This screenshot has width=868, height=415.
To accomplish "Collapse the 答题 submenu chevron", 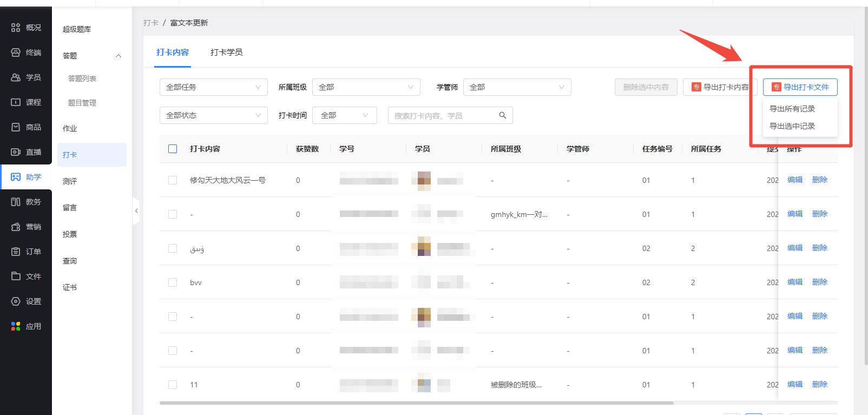I will [119, 56].
